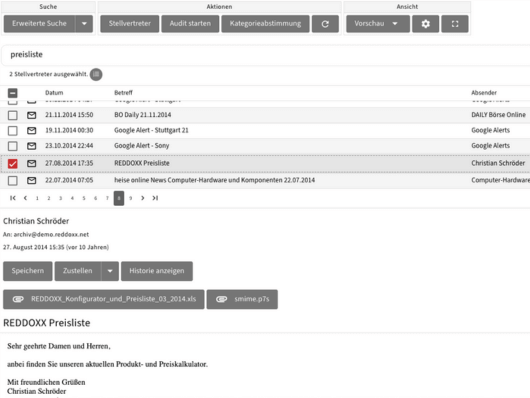Viewport: 530px width, 398px height.
Task: Click sender 'DAILY Börse Online'
Action: 499,115
